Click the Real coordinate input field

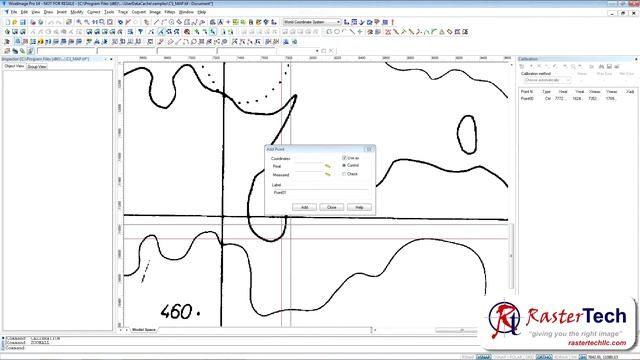click(309, 166)
